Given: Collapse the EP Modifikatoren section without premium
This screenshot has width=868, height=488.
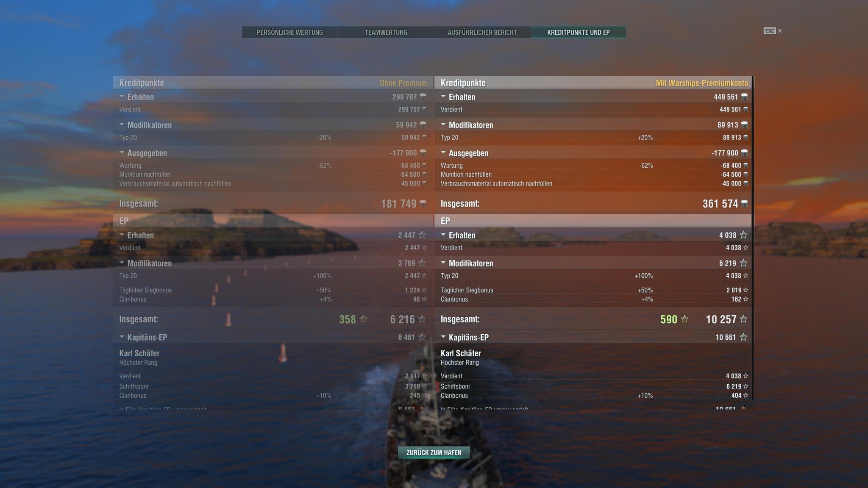Looking at the screenshot, I should 122,263.
